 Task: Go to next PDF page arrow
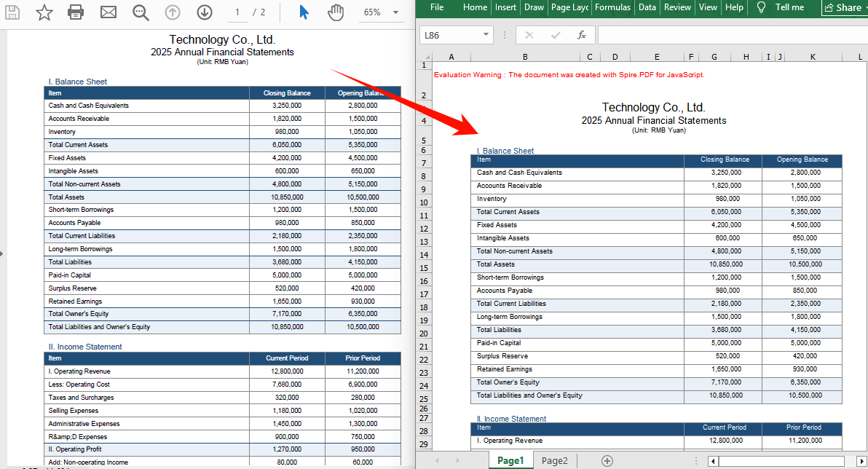coord(205,12)
